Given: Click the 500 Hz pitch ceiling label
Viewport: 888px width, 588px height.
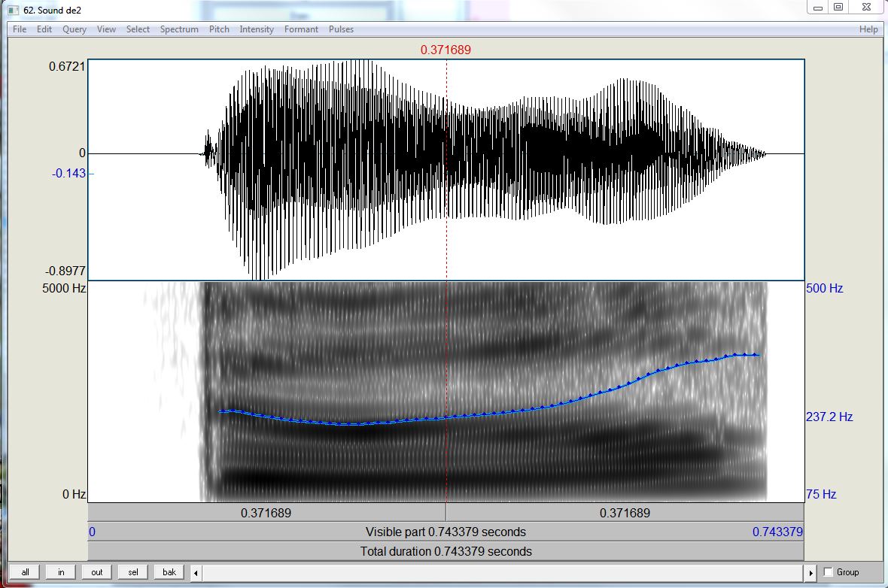Looking at the screenshot, I should [x=825, y=288].
